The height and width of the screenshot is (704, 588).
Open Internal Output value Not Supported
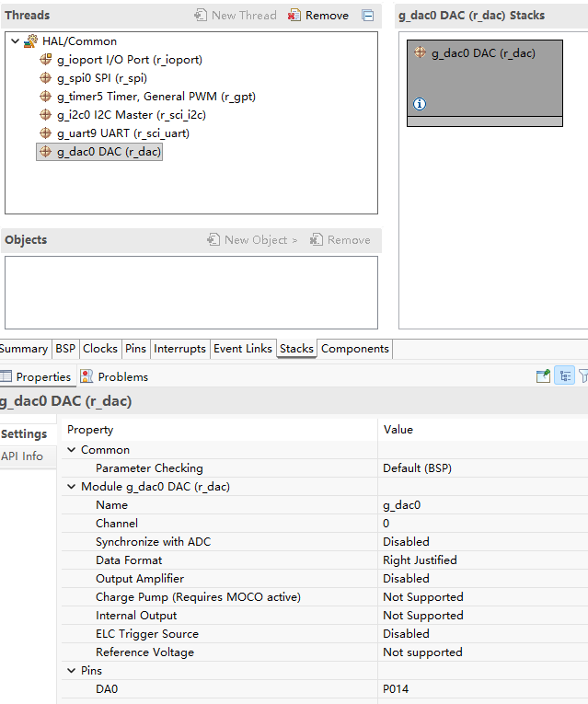[x=483, y=616]
